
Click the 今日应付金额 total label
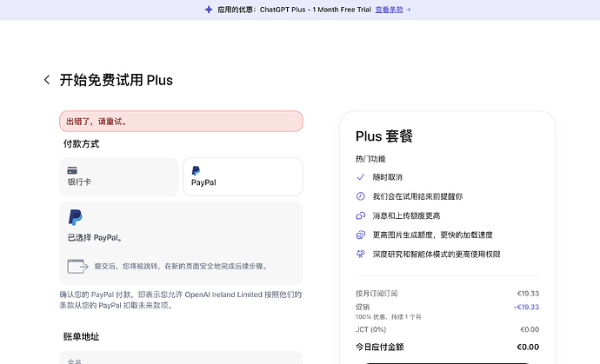click(x=380, y=347)
